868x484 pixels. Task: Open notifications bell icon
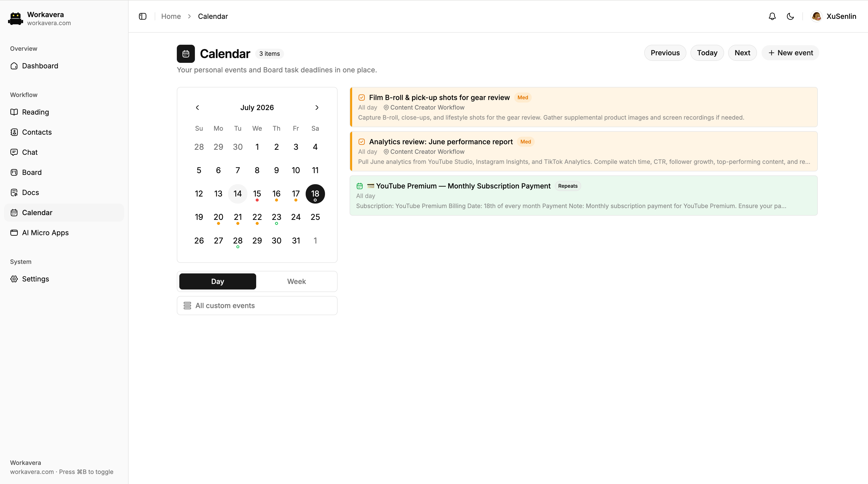pos(772,16)
